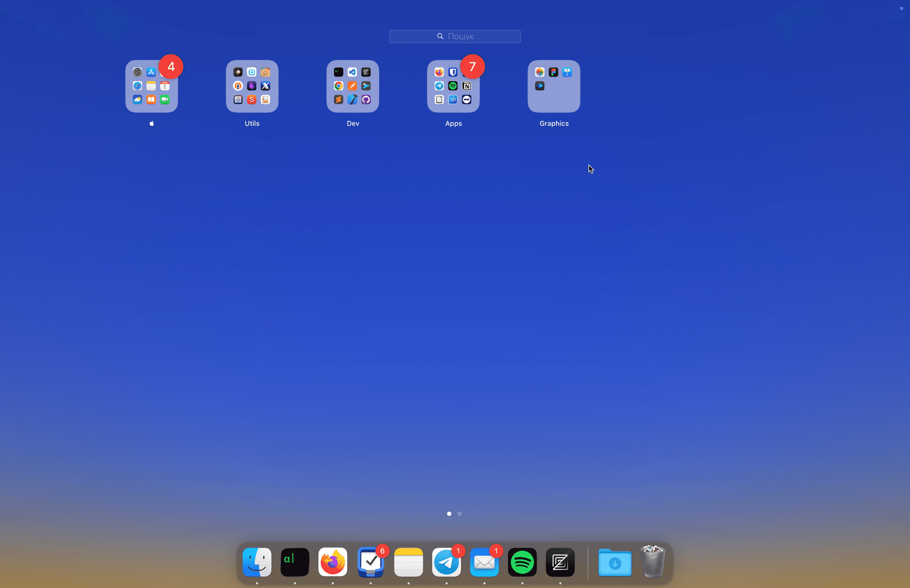The image size is (910, 588).
Task: Open the Zed editor in Dock
Action: 560,562
